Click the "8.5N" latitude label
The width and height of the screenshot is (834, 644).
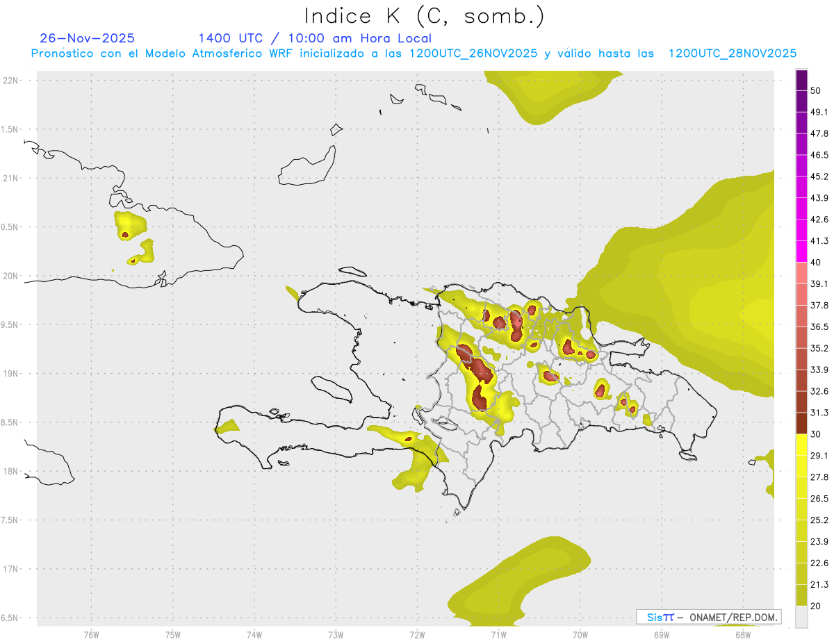11,422
